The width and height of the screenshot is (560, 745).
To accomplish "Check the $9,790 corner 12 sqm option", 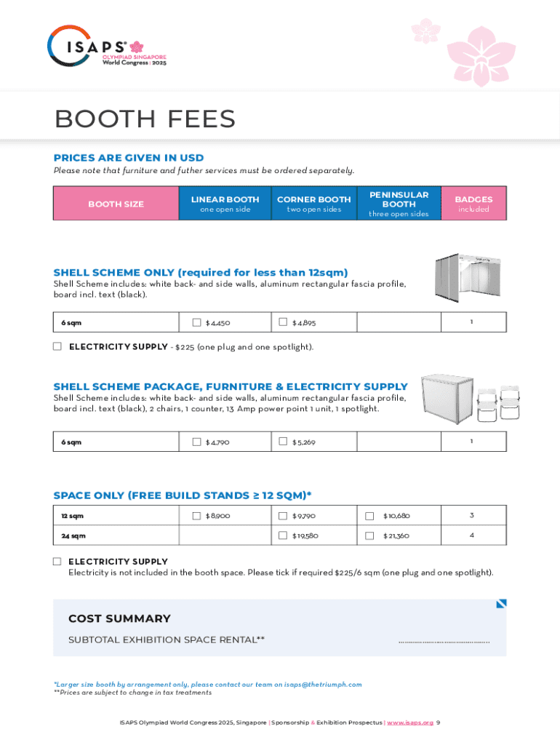I will (283, 516).
